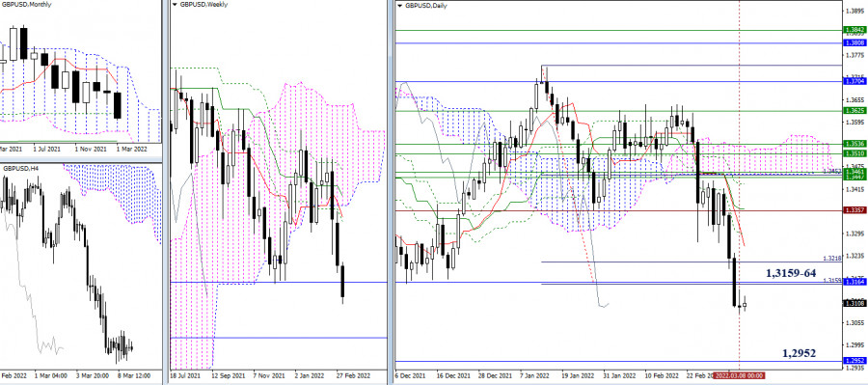Click the 31 Jan 2022 date label

621,375
